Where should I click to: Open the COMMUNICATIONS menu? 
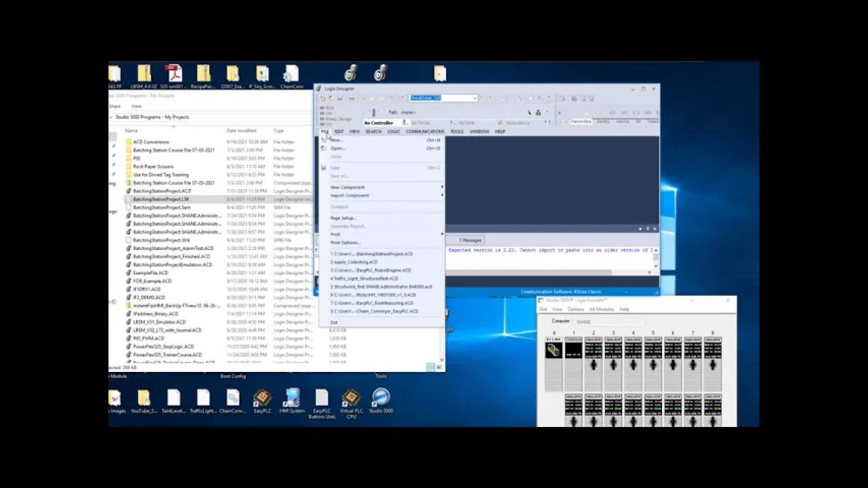(425, 131)
